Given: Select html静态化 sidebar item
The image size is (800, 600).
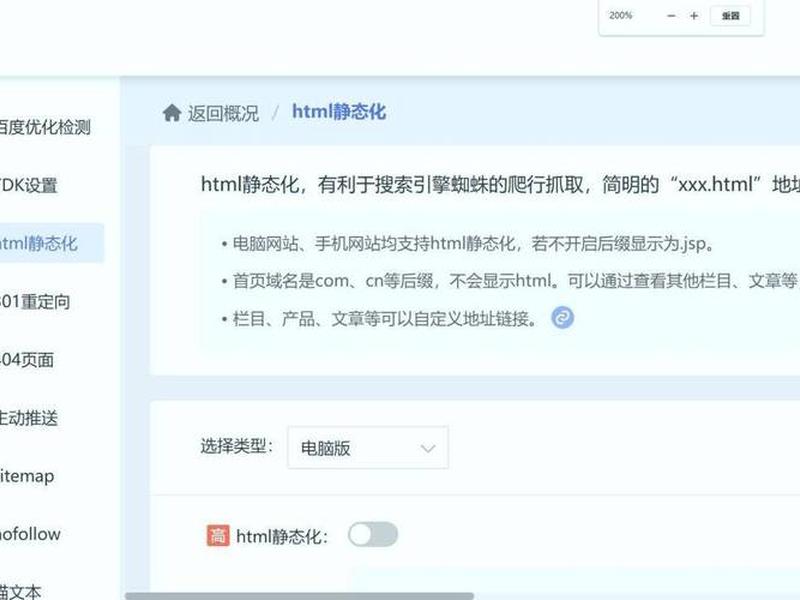Looking at the screenshot, I should [x=51, y=243].
